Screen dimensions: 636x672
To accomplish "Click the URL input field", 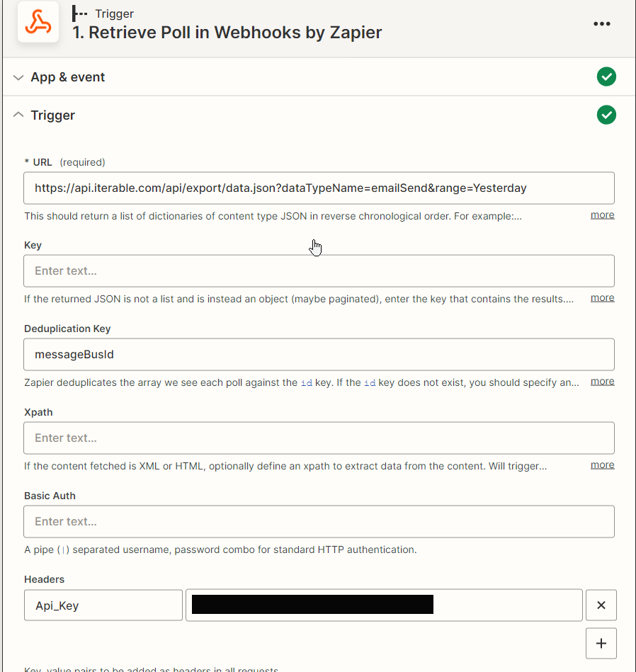I will [319, 188].
